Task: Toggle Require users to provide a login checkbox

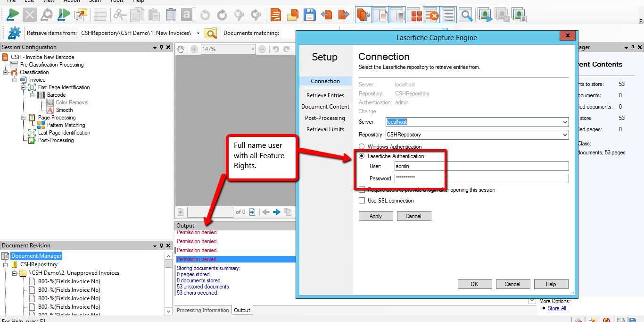Action: [362, 190]
